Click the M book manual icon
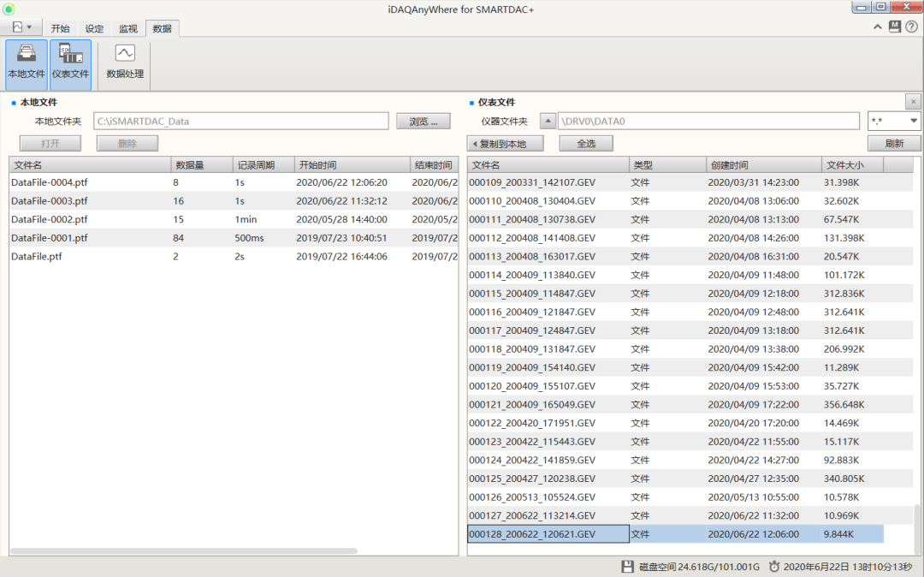Viewport: 924px width, 577px height. (894, 27)
